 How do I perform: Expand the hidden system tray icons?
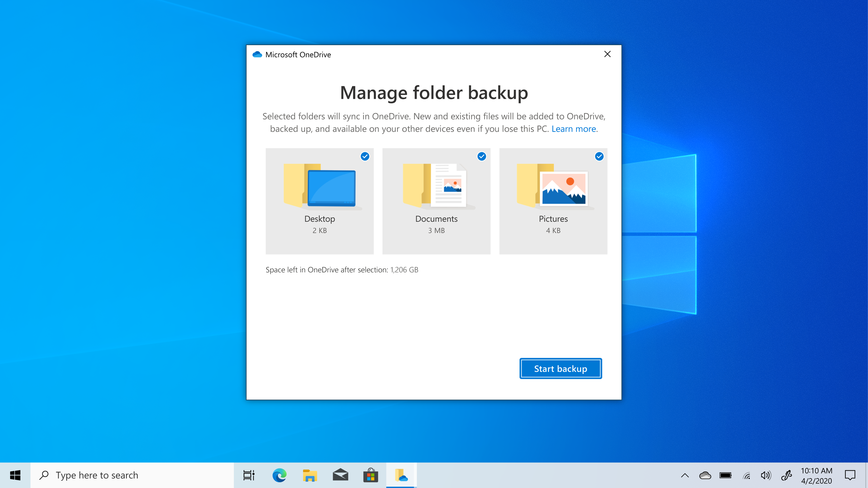tap(685, 475)
